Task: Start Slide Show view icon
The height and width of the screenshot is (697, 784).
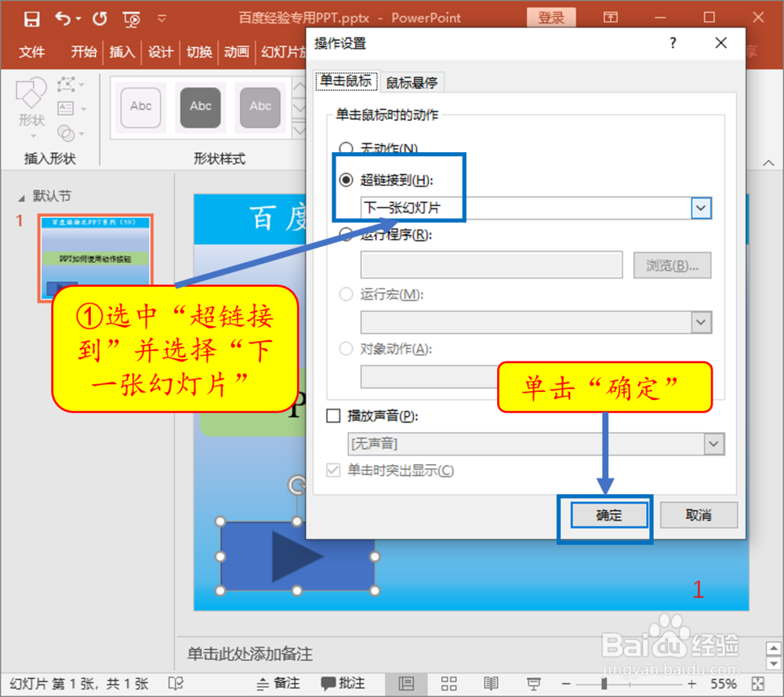Action: [533, 684]
